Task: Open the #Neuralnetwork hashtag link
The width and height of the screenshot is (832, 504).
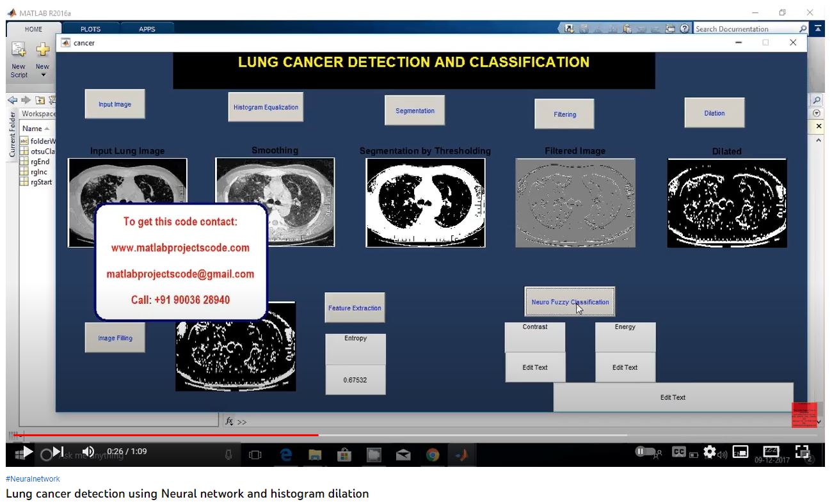Action: point(33,479)
